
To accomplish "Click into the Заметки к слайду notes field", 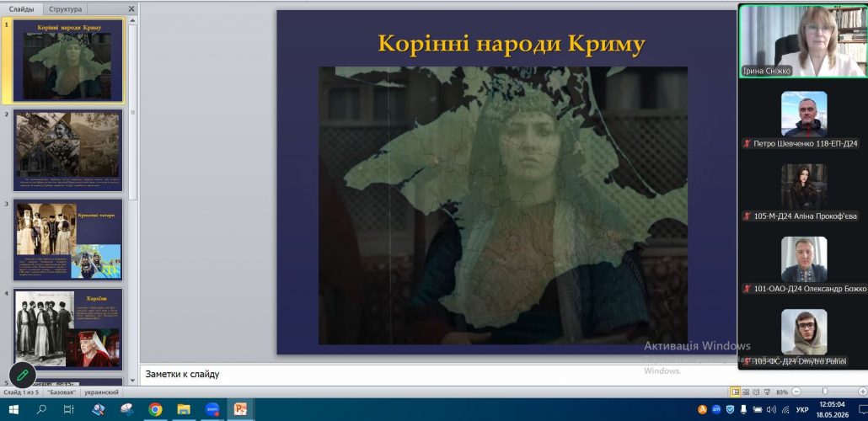I will click(x=437, y=374).
